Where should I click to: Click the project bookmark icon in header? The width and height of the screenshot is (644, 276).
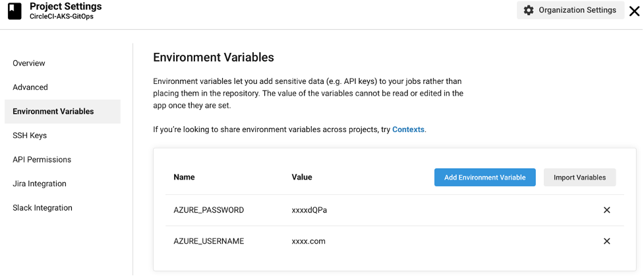[14, 11]
